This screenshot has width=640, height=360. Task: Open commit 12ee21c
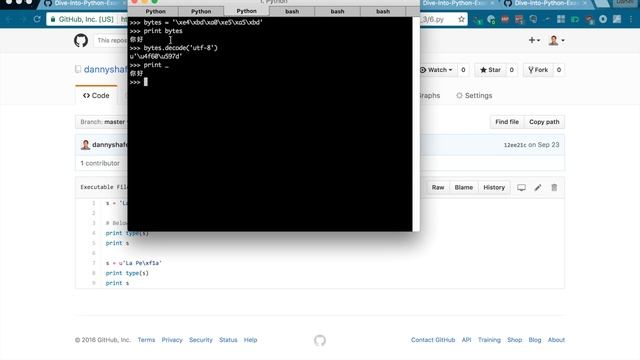515,145
